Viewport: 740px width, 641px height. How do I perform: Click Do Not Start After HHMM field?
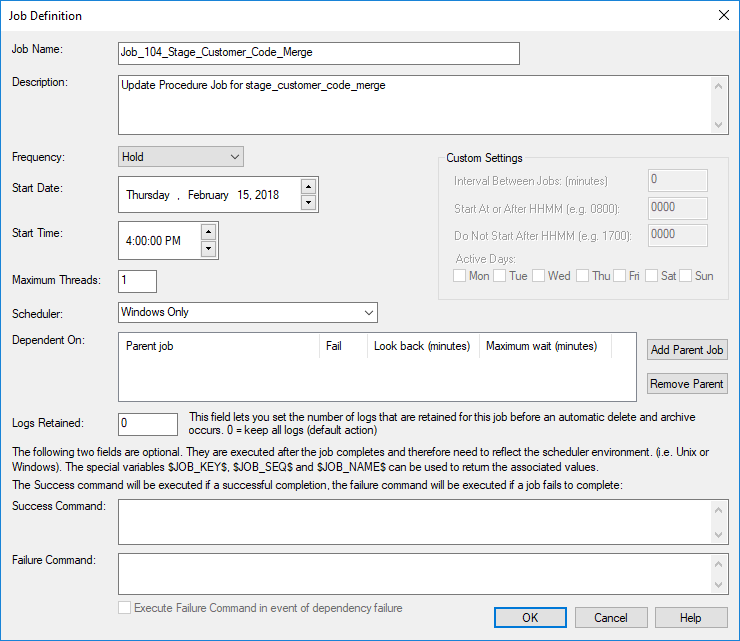pyautogui.click(x=678, y=235)
